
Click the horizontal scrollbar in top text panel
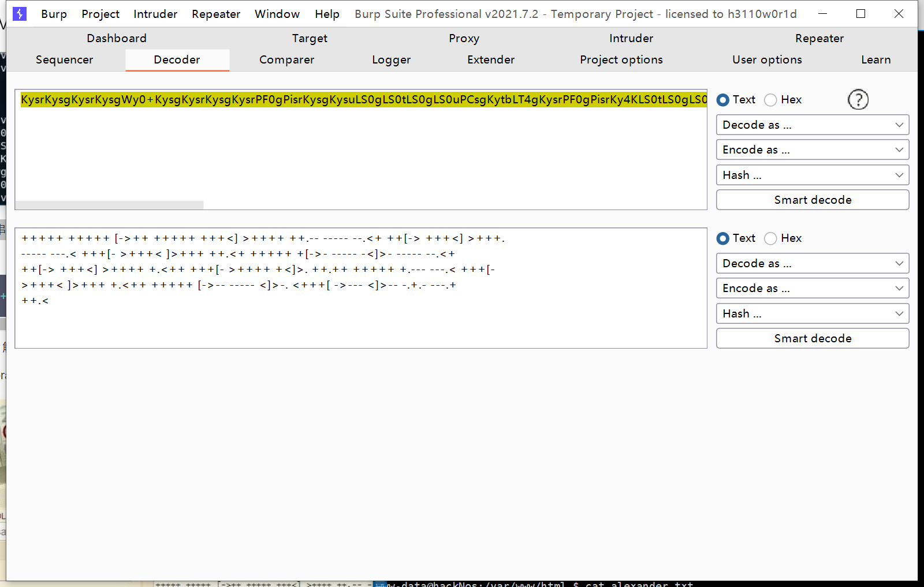tap(109, 205)
